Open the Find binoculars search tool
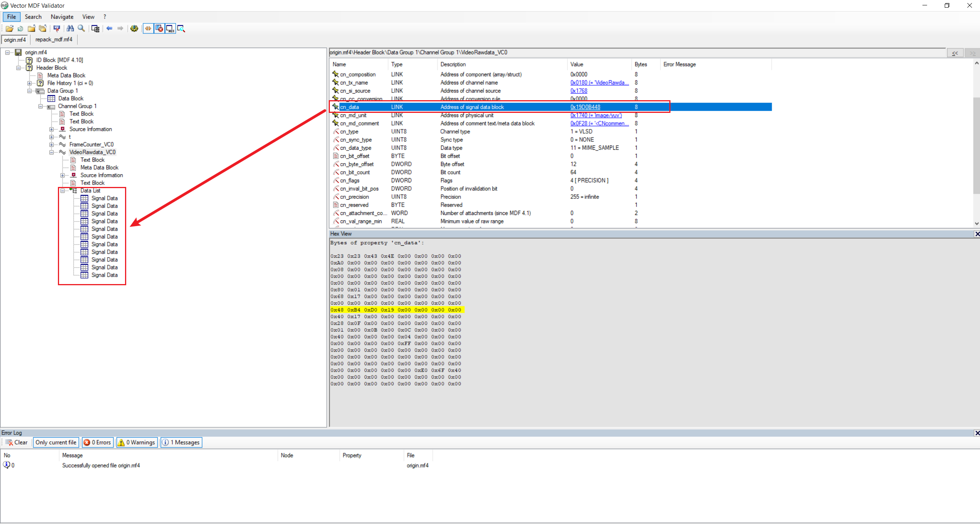 pos(71,28)
